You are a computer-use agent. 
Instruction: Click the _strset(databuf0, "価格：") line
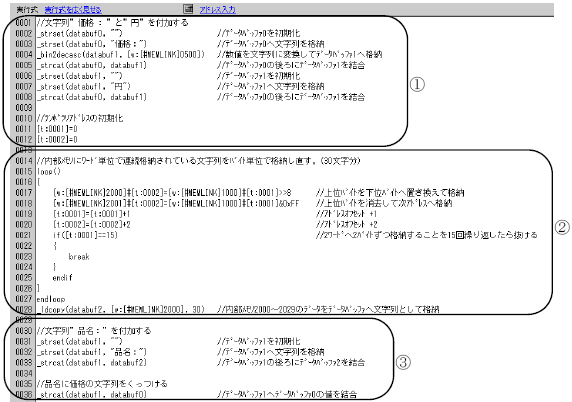[x=92, y=44]
